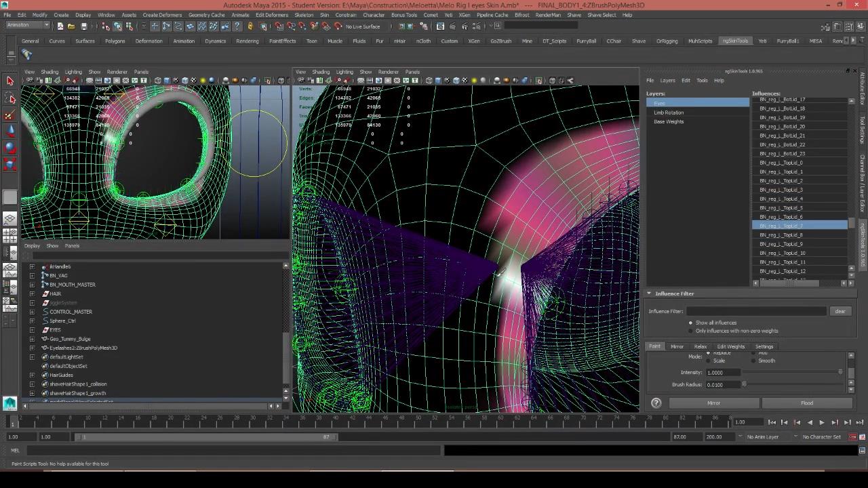Open the Animation menu set dropdown
This screenshot has height=488, width=868.
(27, 26)
